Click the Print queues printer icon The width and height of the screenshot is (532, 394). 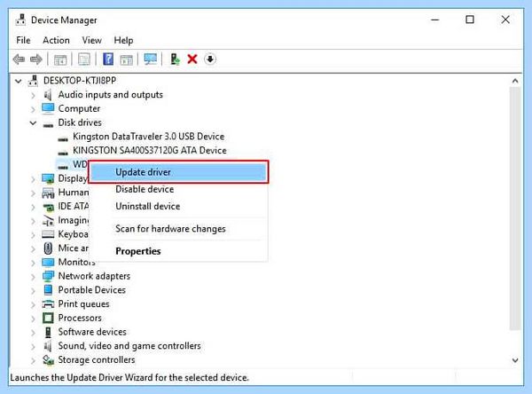[48, 303]
